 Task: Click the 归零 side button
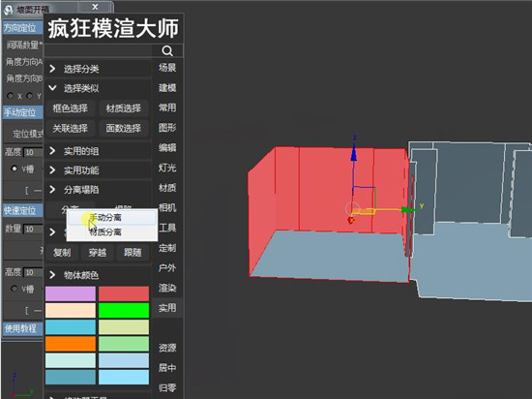coord(167,387)
